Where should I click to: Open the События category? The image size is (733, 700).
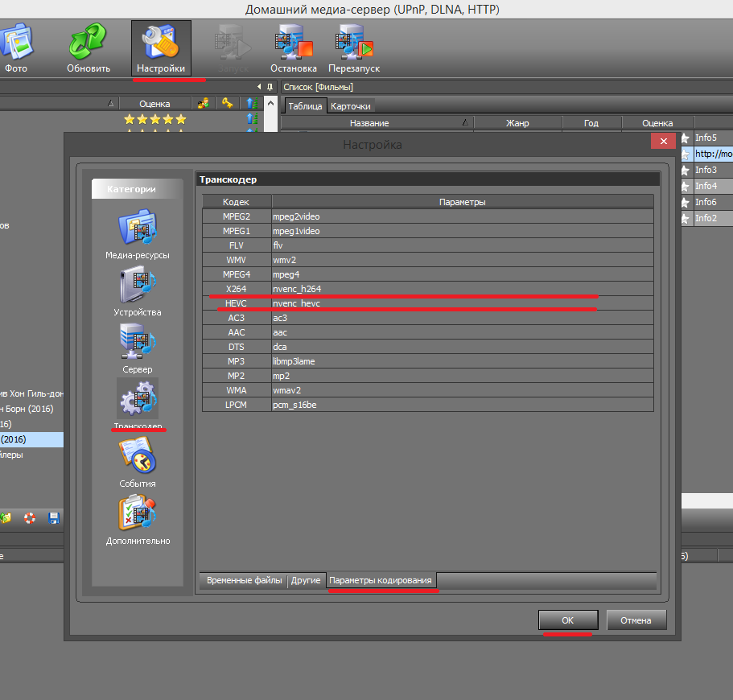137,463
